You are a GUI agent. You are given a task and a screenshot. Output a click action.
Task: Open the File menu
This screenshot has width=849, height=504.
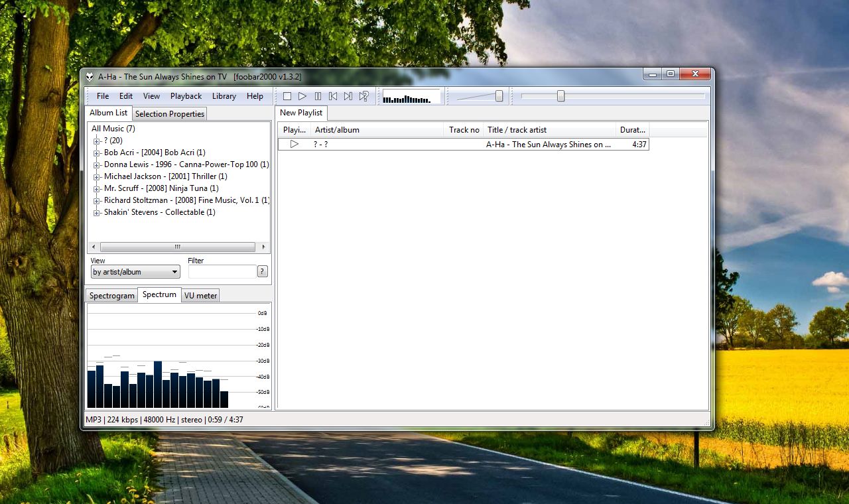(103, 96)
